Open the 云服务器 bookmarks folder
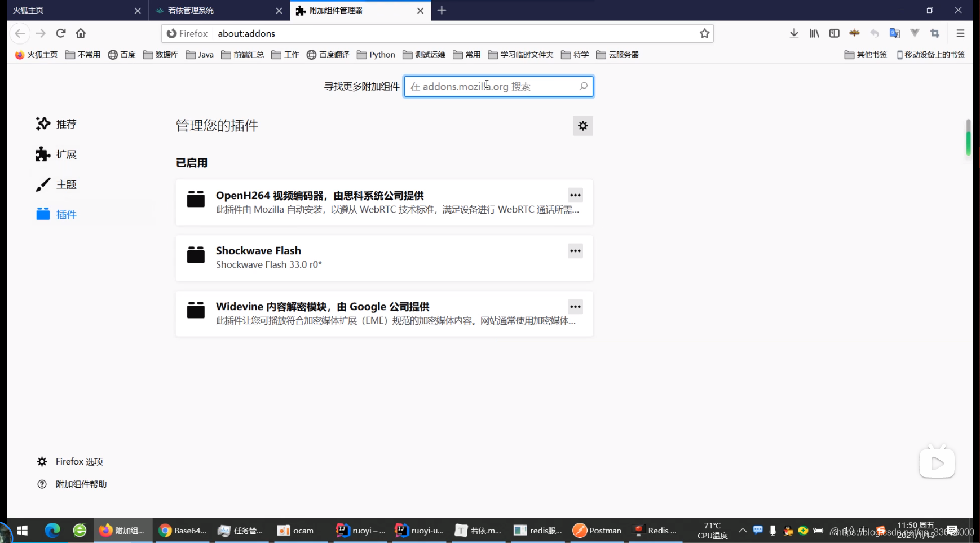The height and width of the screenshot is (543, 980). tap(617, 55)
